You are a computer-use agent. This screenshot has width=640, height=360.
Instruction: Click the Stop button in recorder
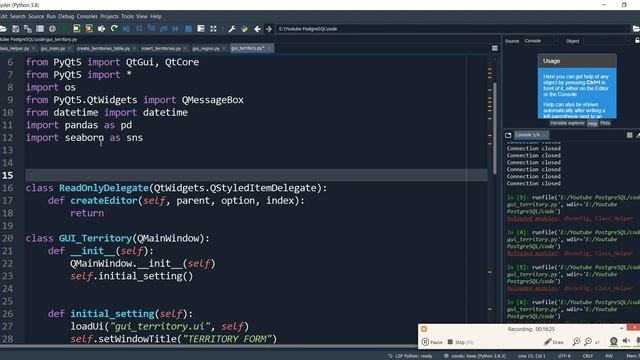(x=460, y=342)
